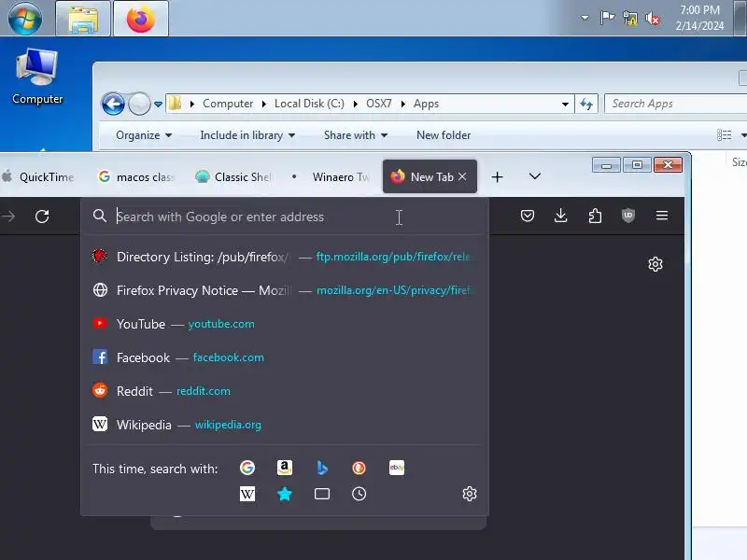This screenshot has height=560, width=747.
Task: Click Explorer's forward navigation button
Action: (139, 104)
